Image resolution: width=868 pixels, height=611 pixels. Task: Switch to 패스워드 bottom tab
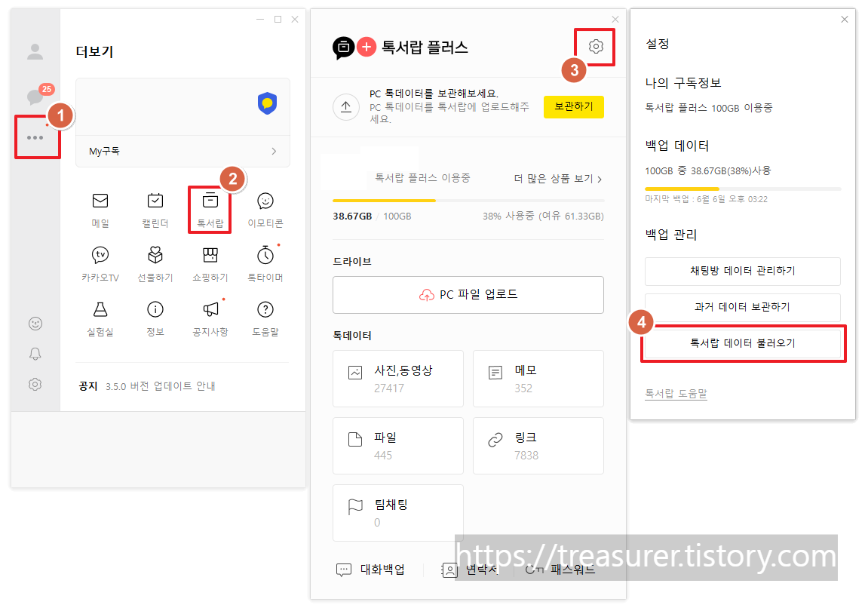click(x=560, y=570)
